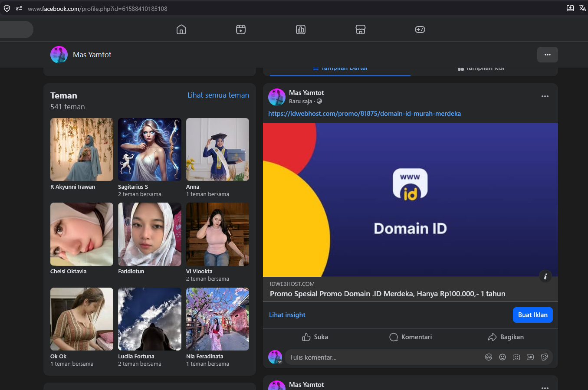The image size is (588, 390).
Task: Like the post with Suka
Action: coord(315,337)
